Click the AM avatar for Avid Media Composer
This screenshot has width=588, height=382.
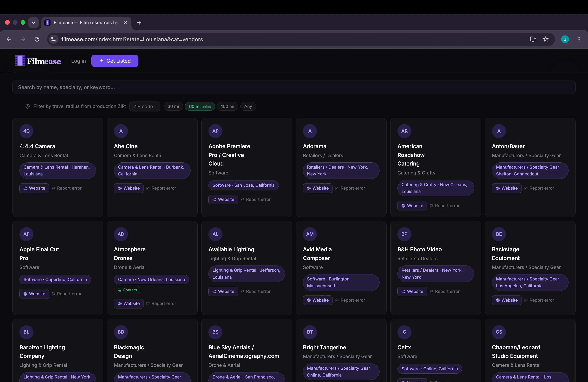[x=310, y=234]
